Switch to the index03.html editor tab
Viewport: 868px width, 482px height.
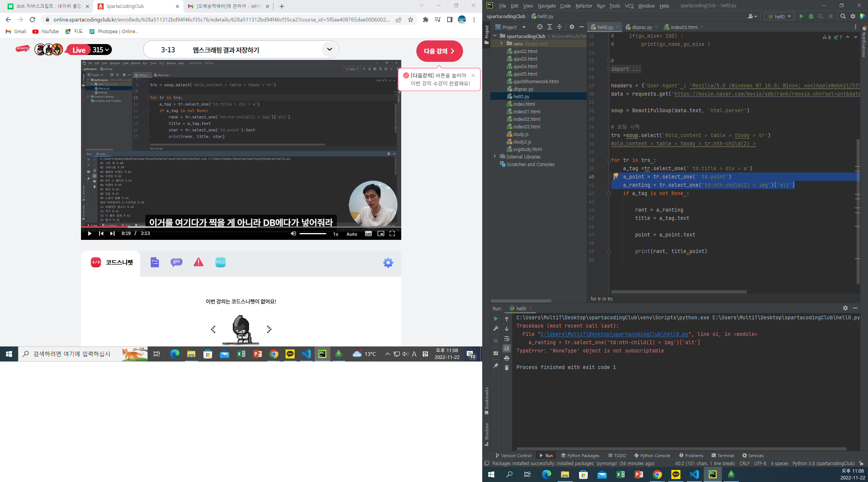tap(684, 27)
